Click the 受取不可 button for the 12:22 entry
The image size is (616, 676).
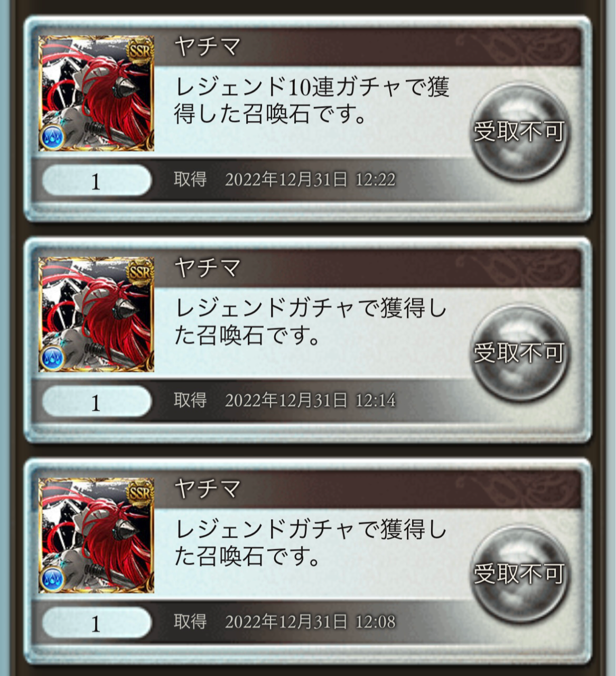click(519, 132)
